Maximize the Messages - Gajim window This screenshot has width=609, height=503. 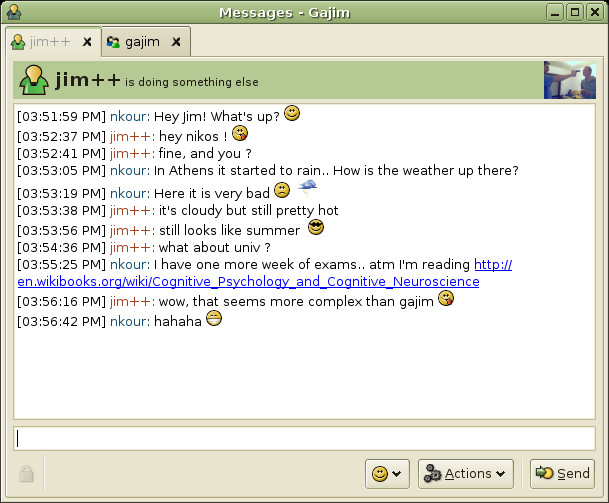pos(575,12)
